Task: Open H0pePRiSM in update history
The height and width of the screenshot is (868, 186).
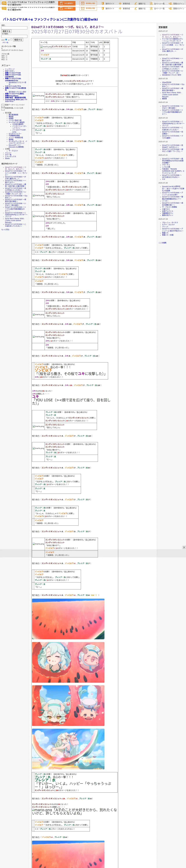Action: point(166,82)
